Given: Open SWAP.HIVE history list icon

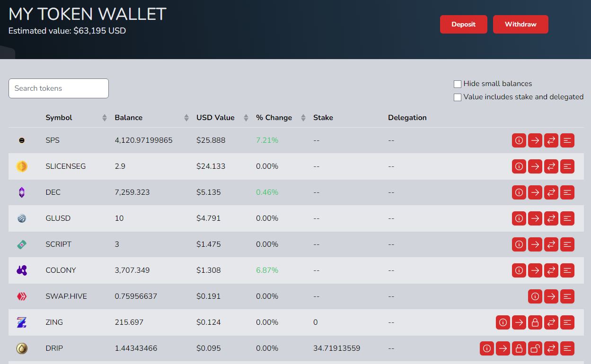Looking at the screenshot, I should 567,296.
